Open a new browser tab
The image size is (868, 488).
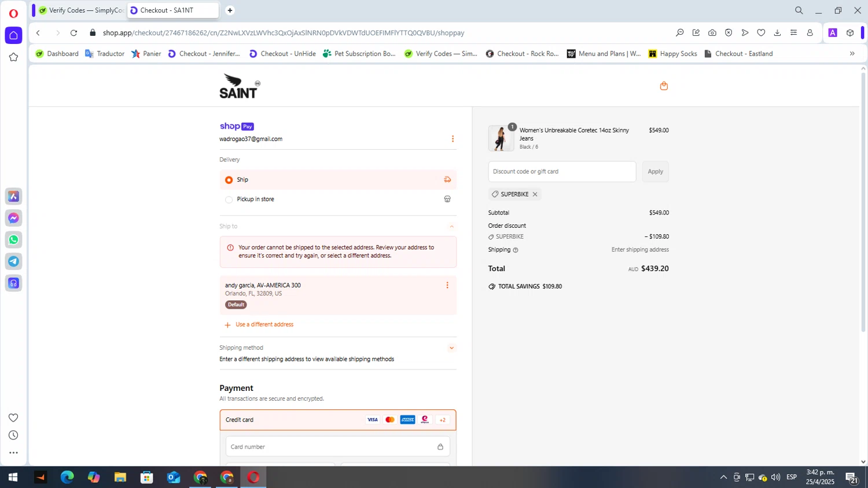coord(230,10)
